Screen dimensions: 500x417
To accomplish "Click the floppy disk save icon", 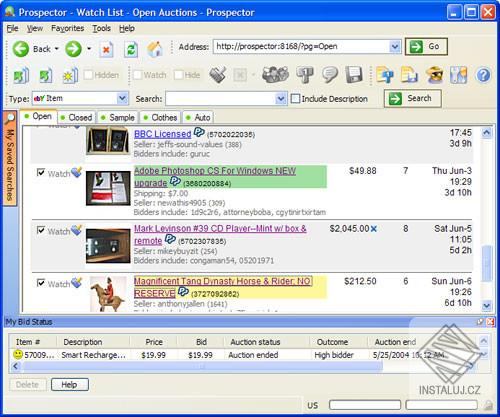I will (x=354, y=75).
